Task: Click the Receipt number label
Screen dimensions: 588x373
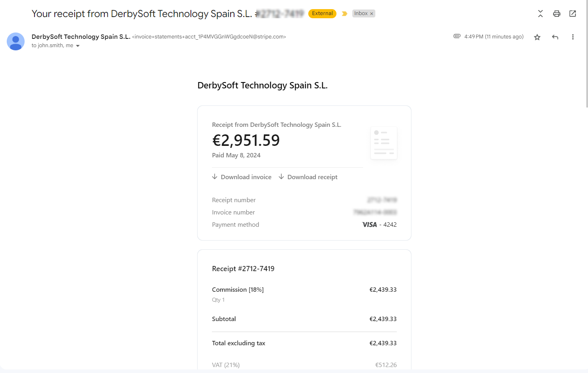Action: click(234, 200)
